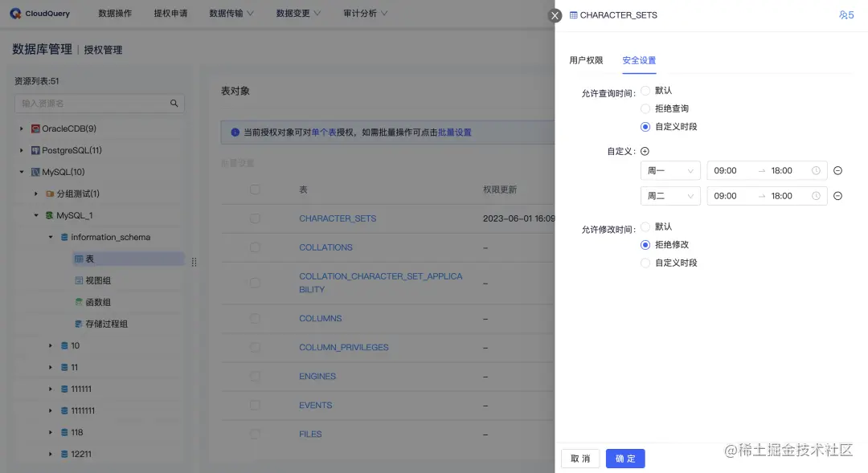The image size is (868, 473).
Task: Open the COLLATIONS table link
Action: (x=325, y=247)
